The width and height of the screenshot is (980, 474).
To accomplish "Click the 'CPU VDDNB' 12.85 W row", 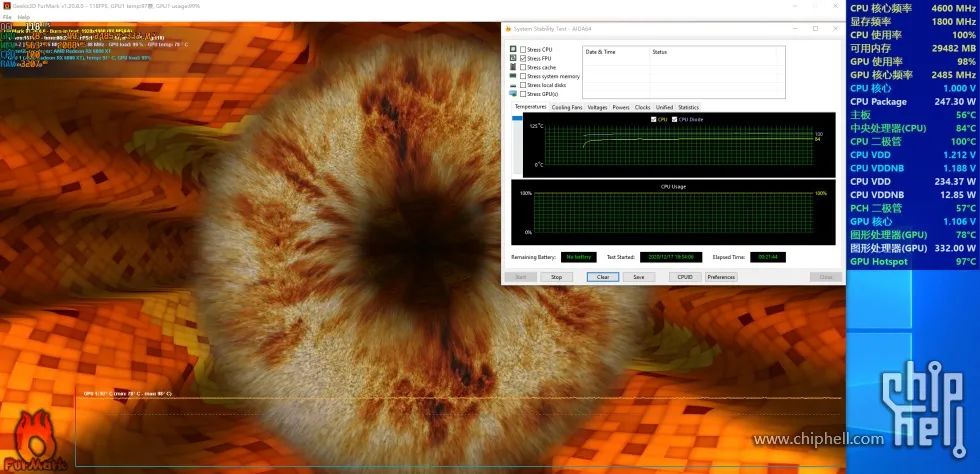I will pos(912,194).
